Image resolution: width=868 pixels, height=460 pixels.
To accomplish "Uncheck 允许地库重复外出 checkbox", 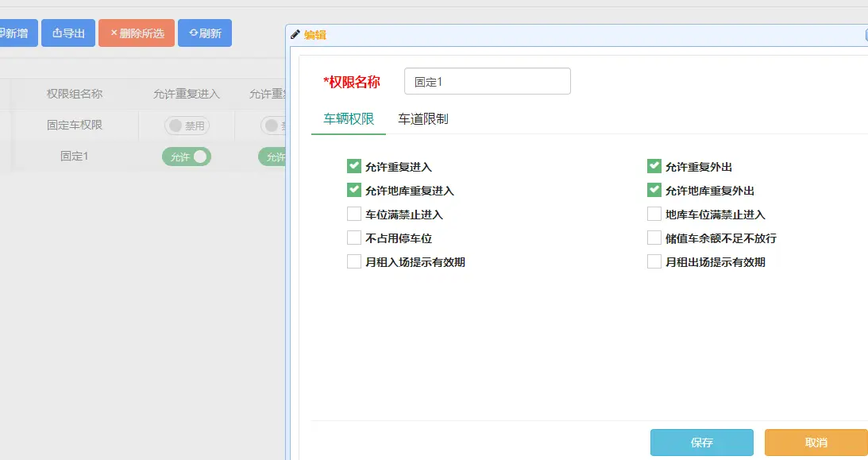I will (654, 190).
